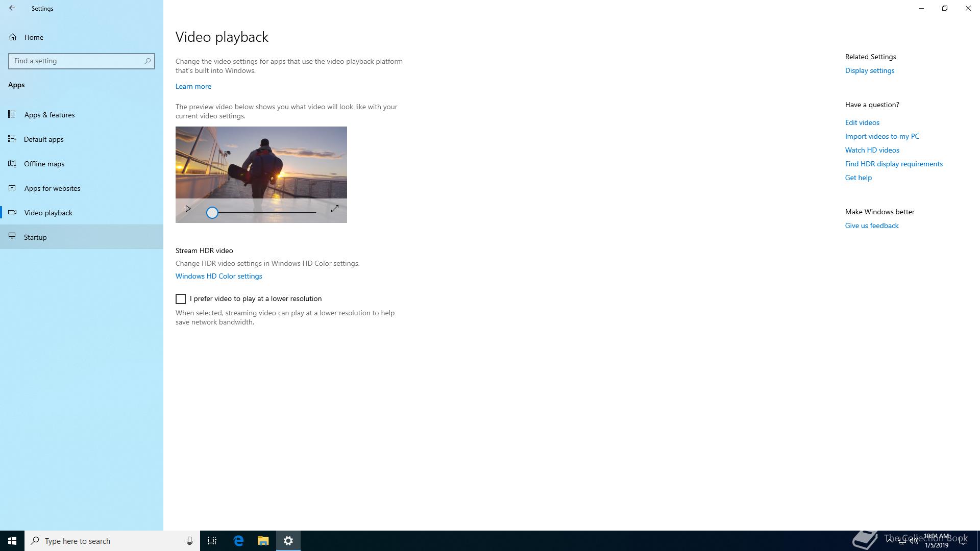The image size is (980, 551).
Task: Expand preview video to fullscreen
Action: tap(335, 209)
